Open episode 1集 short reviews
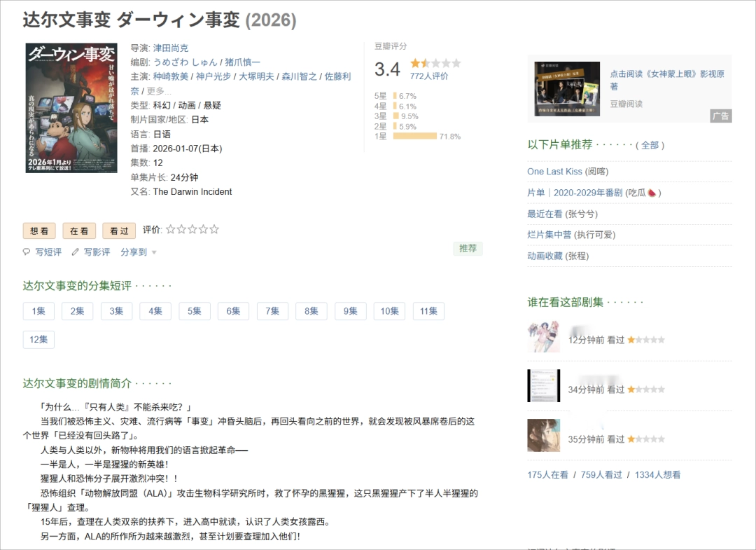Screen dimensions: 756x550 click(x=38, y=311)
